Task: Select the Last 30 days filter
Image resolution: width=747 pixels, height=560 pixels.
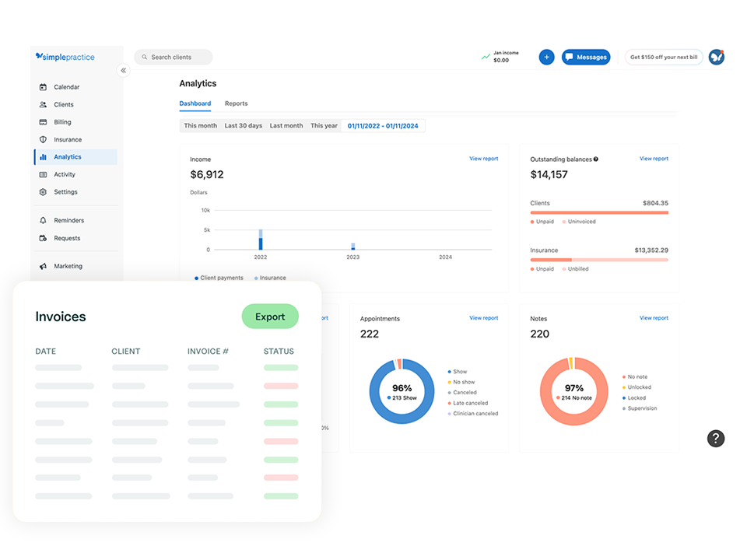Action: pos(244,126)
